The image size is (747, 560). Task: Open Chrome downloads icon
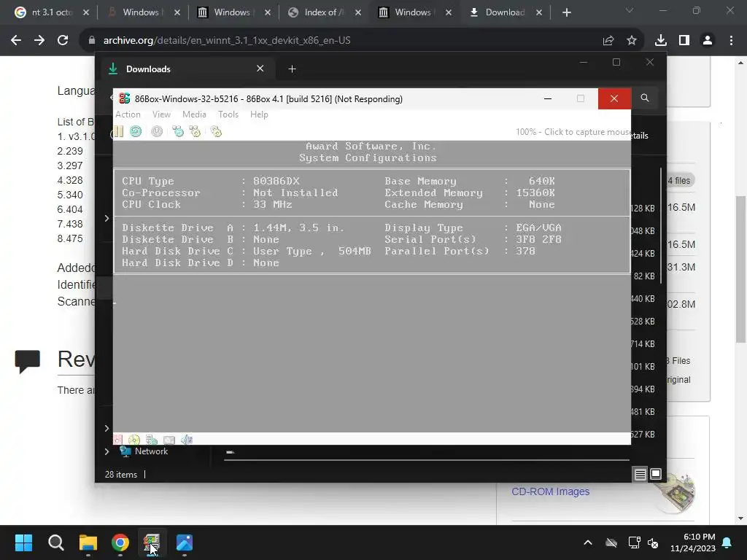point(661,41)
